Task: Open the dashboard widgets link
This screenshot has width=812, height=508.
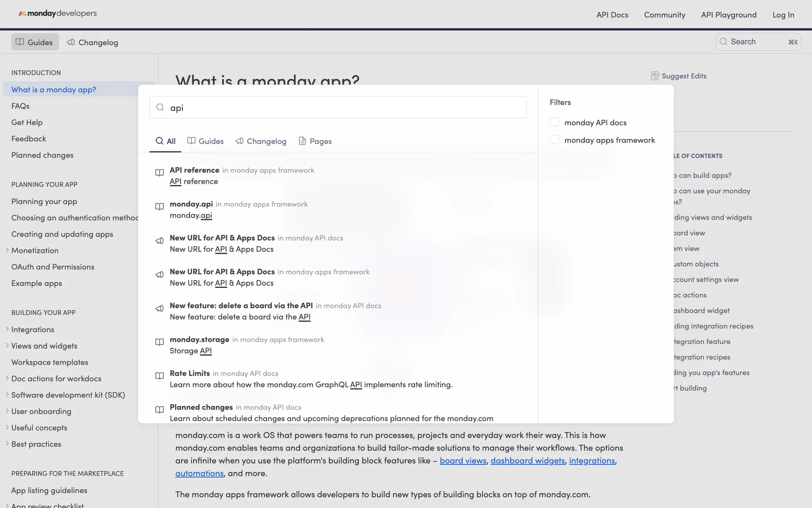Action: [x=527, y=461]
